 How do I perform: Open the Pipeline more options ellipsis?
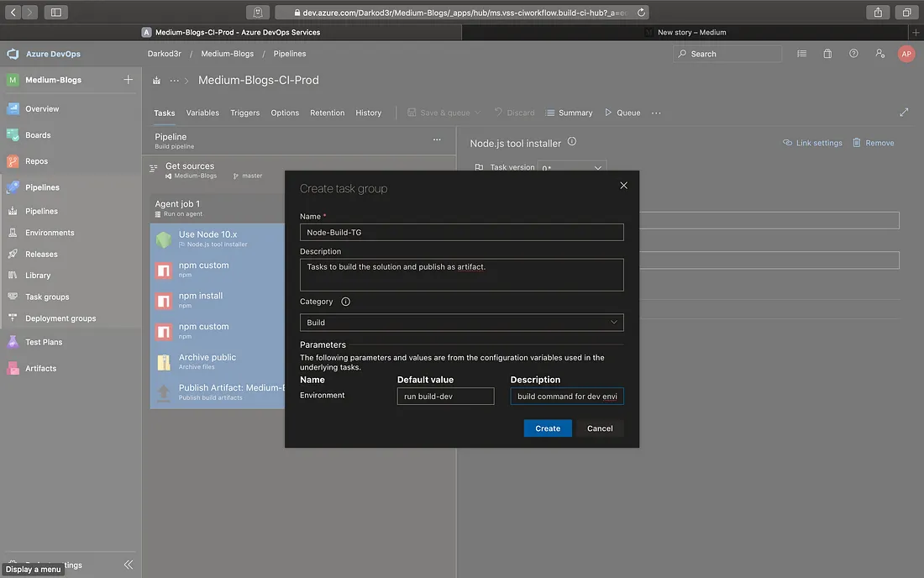click(437, 139)
